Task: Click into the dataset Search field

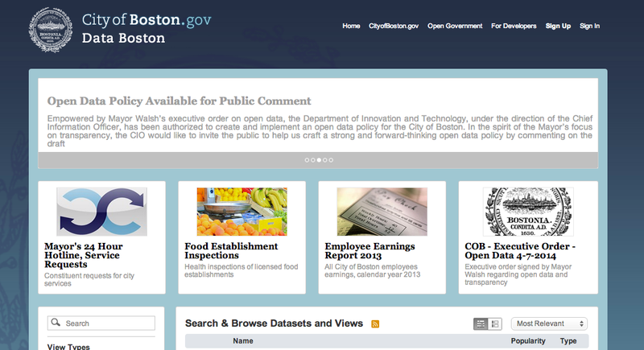Action: tap(108, 323)
